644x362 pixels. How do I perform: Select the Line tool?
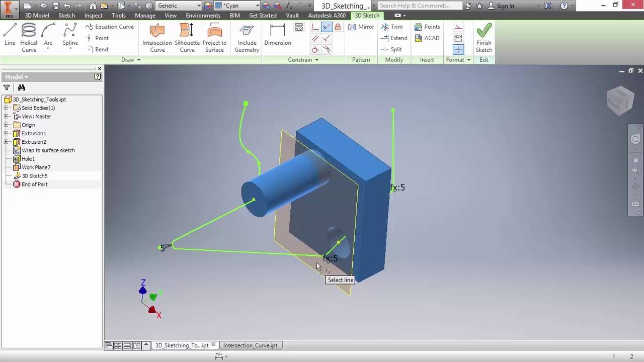point(10,34)
